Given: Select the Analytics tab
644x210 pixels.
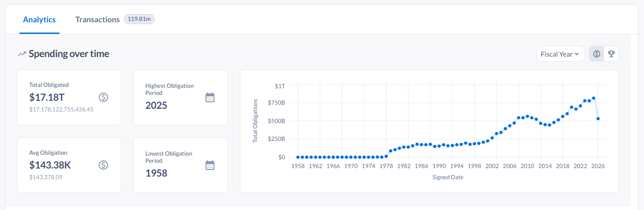Looking at the screenshot, I should (x=39, y=20).
